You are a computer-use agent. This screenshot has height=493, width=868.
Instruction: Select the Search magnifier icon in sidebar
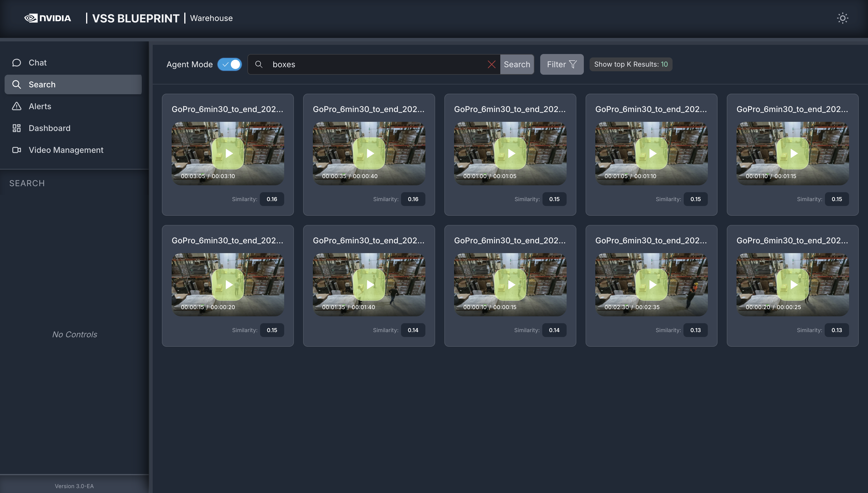(x=17, y=84)
